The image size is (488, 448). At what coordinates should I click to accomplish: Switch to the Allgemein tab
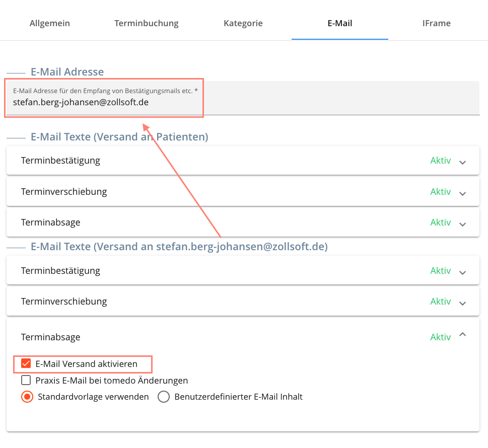coord(49,23)
